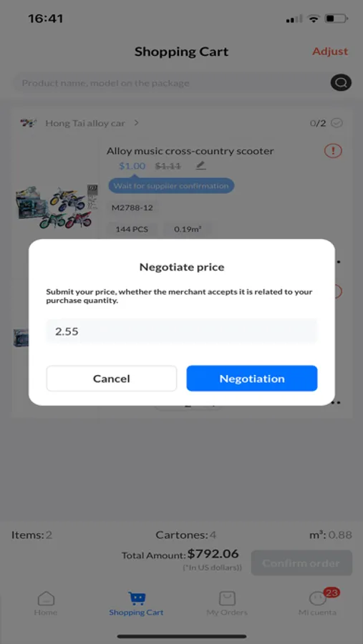The width and height of the screenshot is (363, 644).
Task: Click the blue Negotiation button
Action: pyautogui.click(x=252, y=379)
